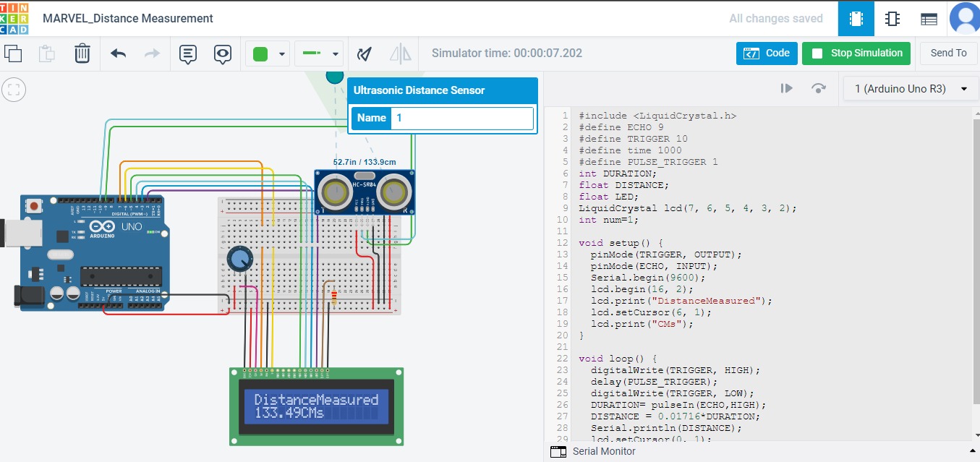Image resolution: width=980 pixels, height=462 pixels.
Task: Toggle the Code editor panel
Action: [x=767, y=54]
